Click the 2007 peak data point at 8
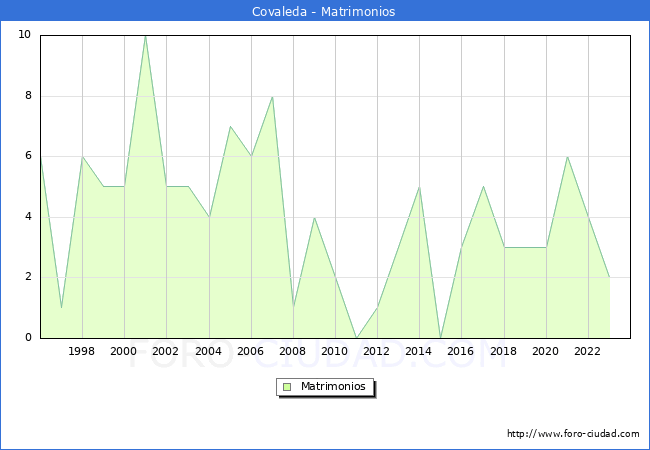 pos(272,97)
